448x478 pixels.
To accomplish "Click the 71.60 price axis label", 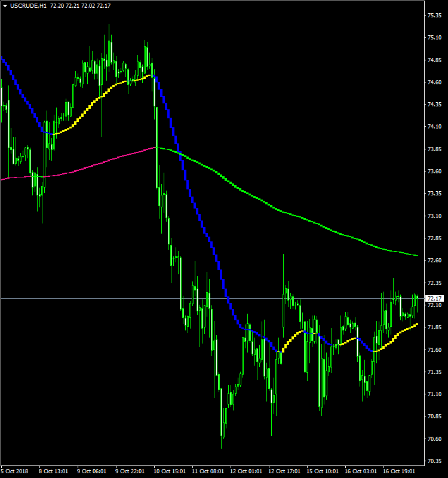I will [x=435, y=350].
